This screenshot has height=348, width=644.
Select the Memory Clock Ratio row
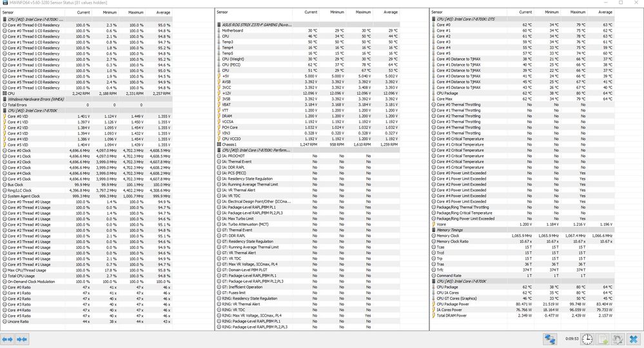[x=522, y=241]
